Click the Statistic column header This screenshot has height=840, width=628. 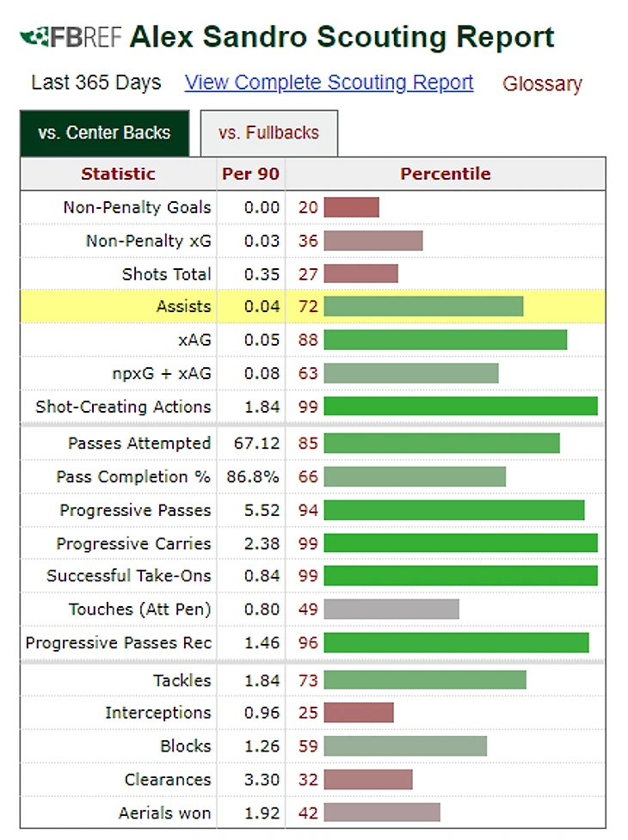[x=119, y=174]
